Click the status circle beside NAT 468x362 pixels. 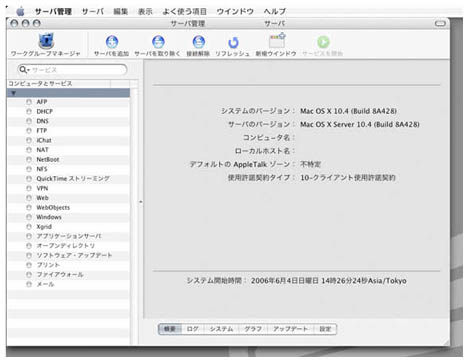[29, 150]
